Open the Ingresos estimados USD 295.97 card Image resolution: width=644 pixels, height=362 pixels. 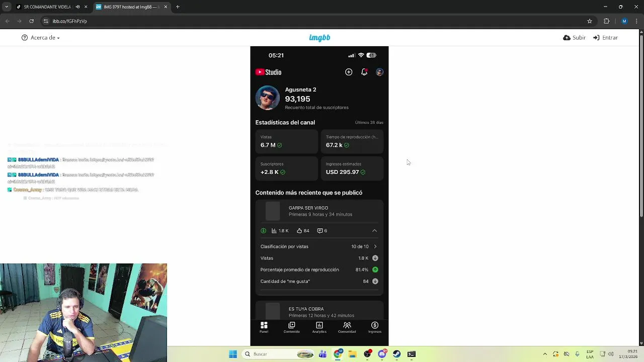pyautogui.click(x=352, y=168)
